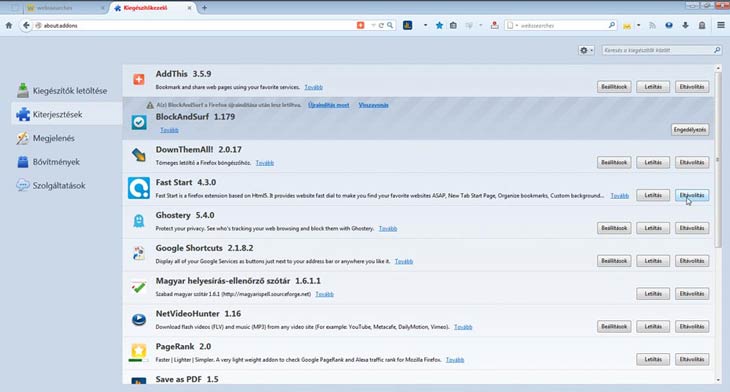This screenshot has width=730, height=392.
Task: Open the dropdown arrow beside the Google Shortcuts icon
Action: coord(425,26)
